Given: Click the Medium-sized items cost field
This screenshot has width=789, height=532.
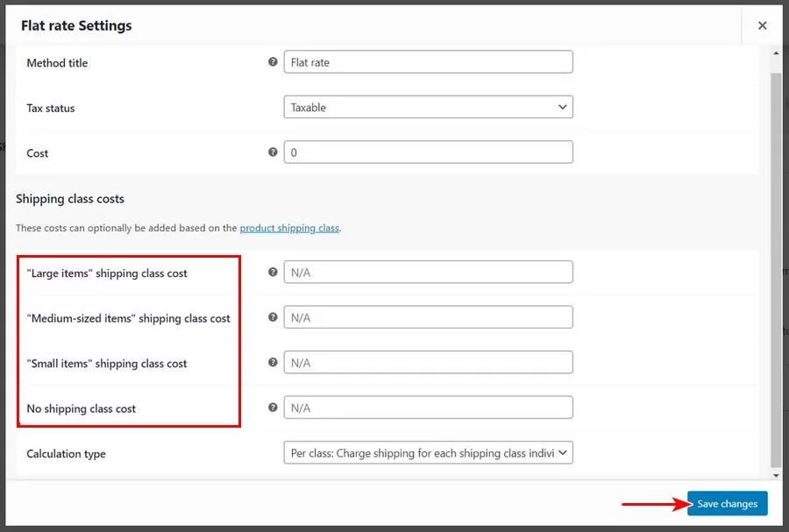Looking at the screenshot, I should point(428,317).
